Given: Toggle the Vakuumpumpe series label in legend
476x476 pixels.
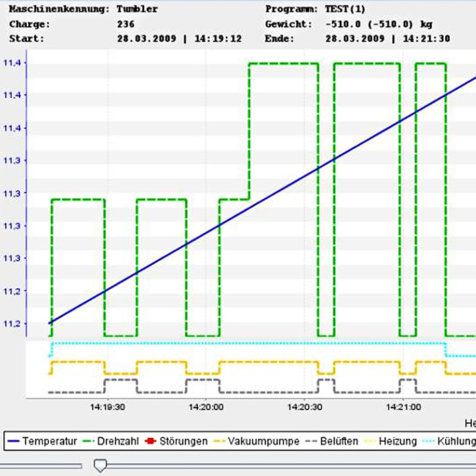Looking at the screenshot, I should click(257, 441).
